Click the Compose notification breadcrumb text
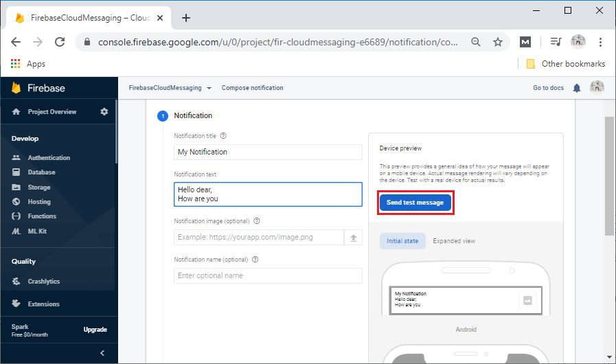This screenshot has width=616, height=364. click(x=252, y=88)
